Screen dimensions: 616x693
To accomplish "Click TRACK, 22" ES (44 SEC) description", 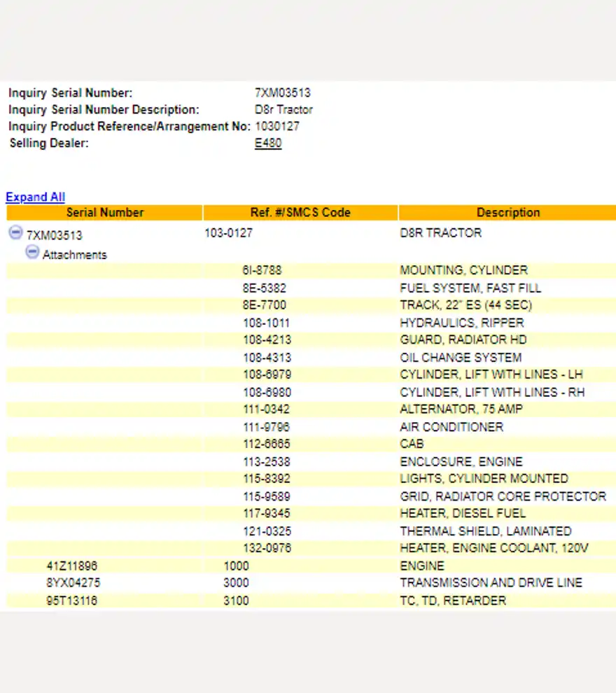I will 465,305.
